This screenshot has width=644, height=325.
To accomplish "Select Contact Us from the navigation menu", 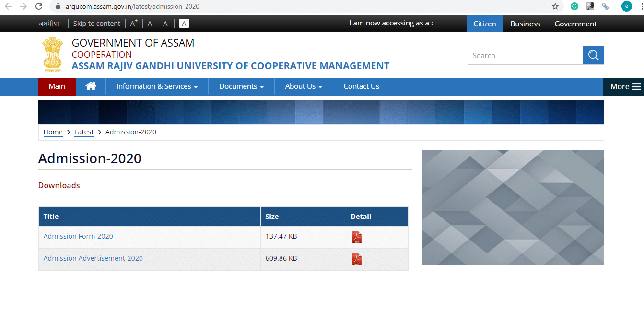I will click(x=361, y=86).
